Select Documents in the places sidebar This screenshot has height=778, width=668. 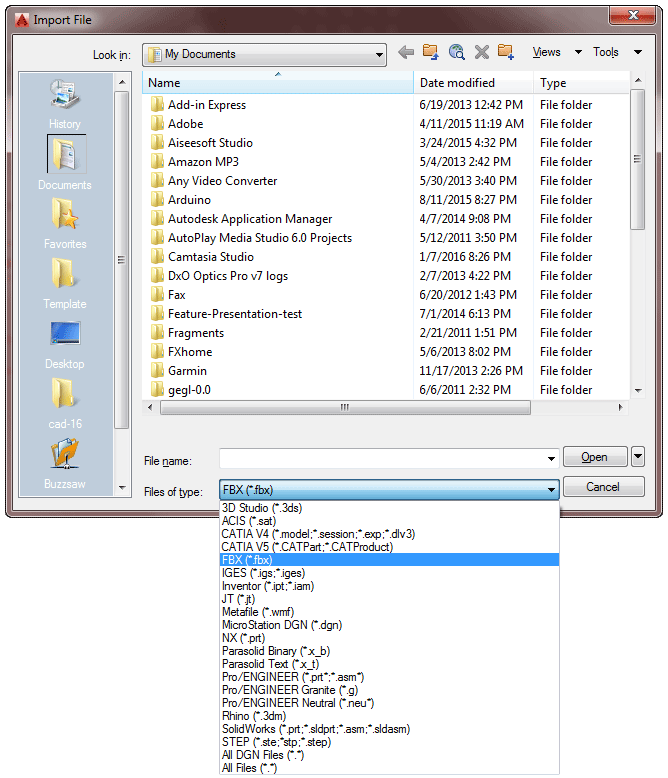point(65,163)
